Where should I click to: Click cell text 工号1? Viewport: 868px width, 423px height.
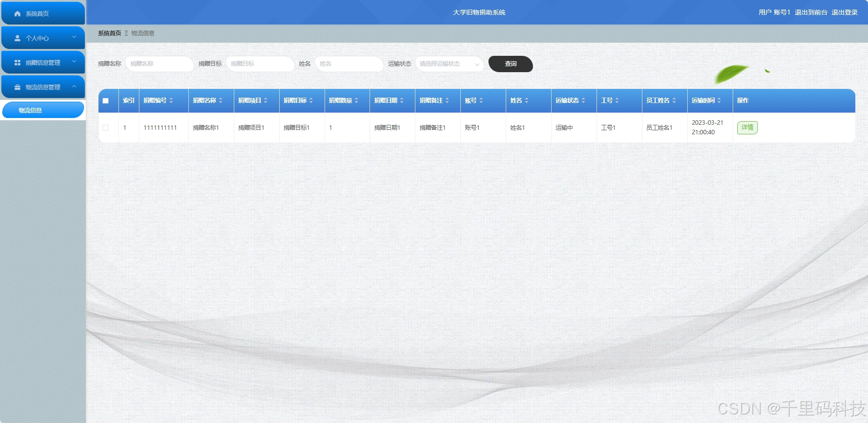click(x=608, y=128)
